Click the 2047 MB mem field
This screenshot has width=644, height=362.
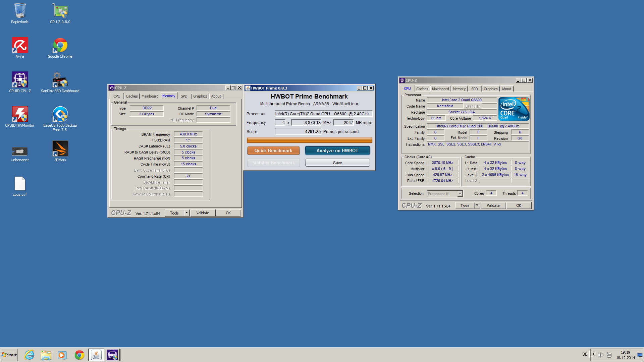[343, 123]
